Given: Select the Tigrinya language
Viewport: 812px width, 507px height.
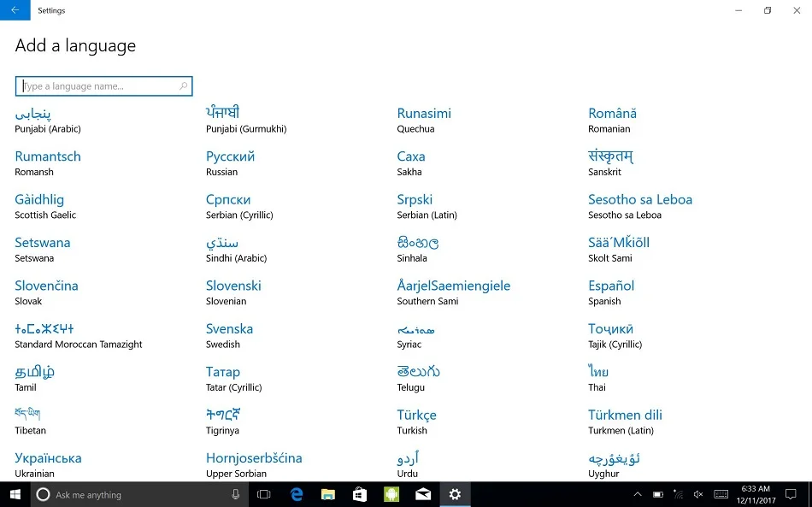Looking at the screenshot, I should pyautogui.click(x=223, y=421).
